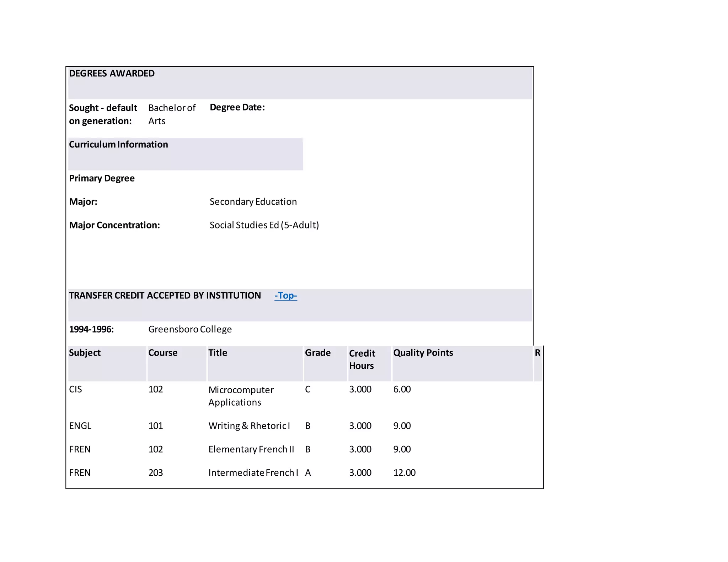Screen dimensions: 728x562
Task: Click Writing & Rhetoric I title
Action: click(x=249, y=426)
